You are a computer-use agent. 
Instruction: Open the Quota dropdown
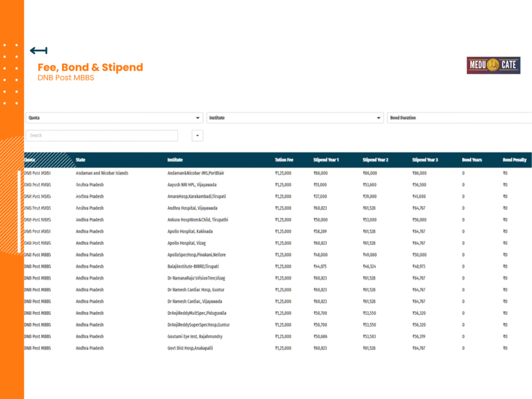(x=114, y=118)
